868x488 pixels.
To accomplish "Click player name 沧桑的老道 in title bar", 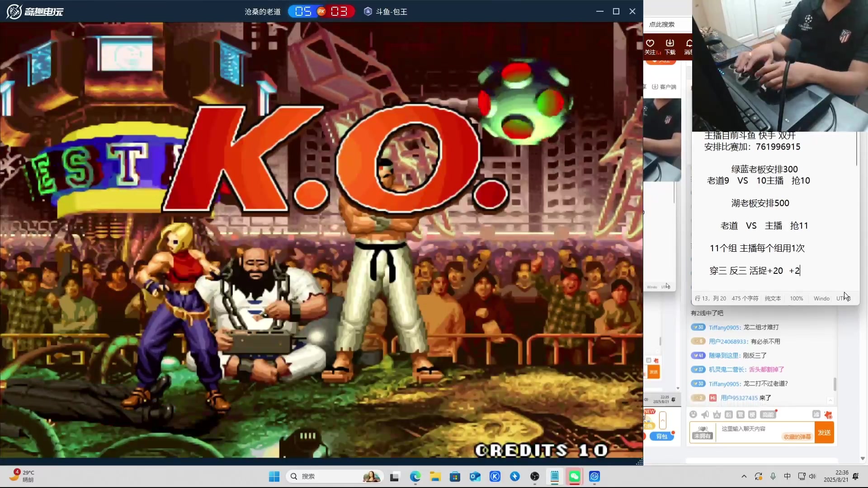I will pyautogui.click(x=263, y=11).
